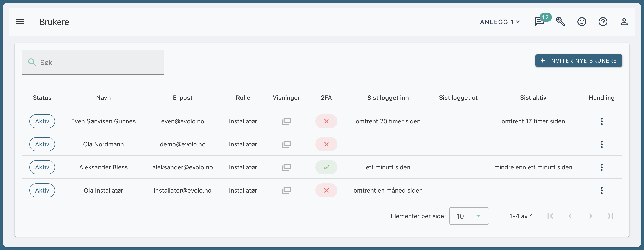
Task: Open views icon for Aleksander Bless
Action: [x=286, y=167]
